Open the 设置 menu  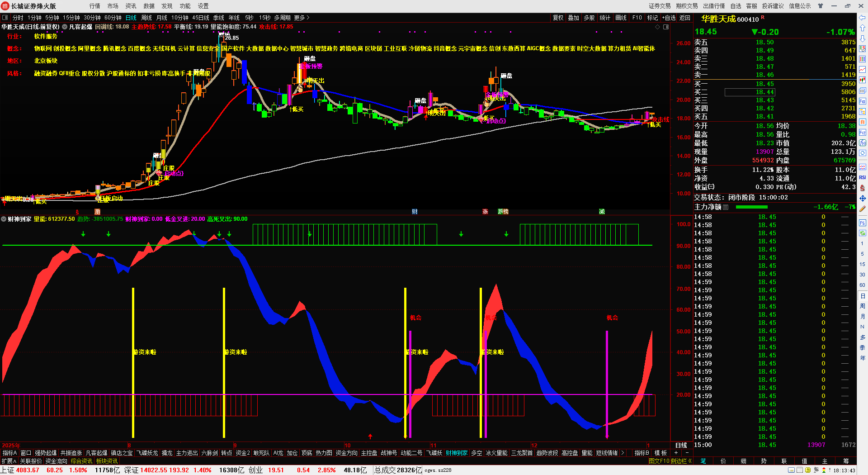pyautogui.click(x=203, y=6)
